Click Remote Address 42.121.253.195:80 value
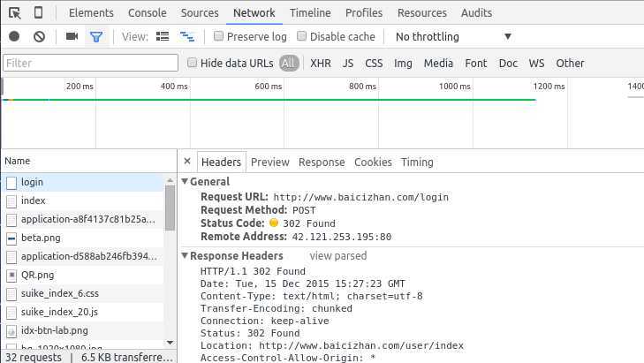The height and width of the screenshot is (363, 644). point(342,237)
